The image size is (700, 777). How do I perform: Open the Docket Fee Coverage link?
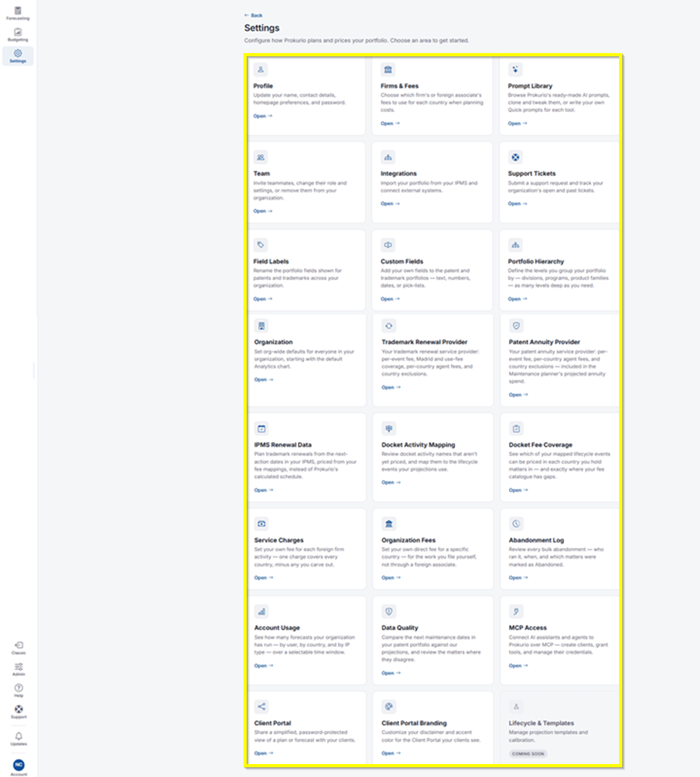tap(519, 490)
